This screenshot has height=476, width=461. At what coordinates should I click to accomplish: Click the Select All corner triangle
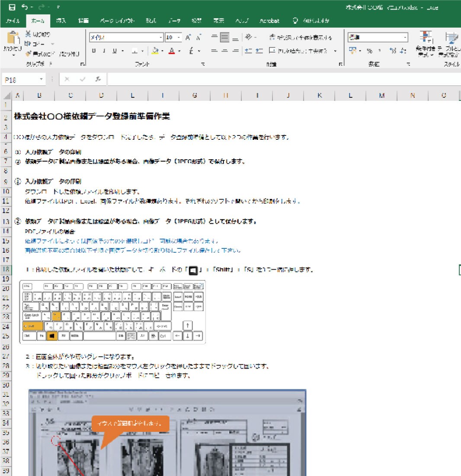point(7,96)
